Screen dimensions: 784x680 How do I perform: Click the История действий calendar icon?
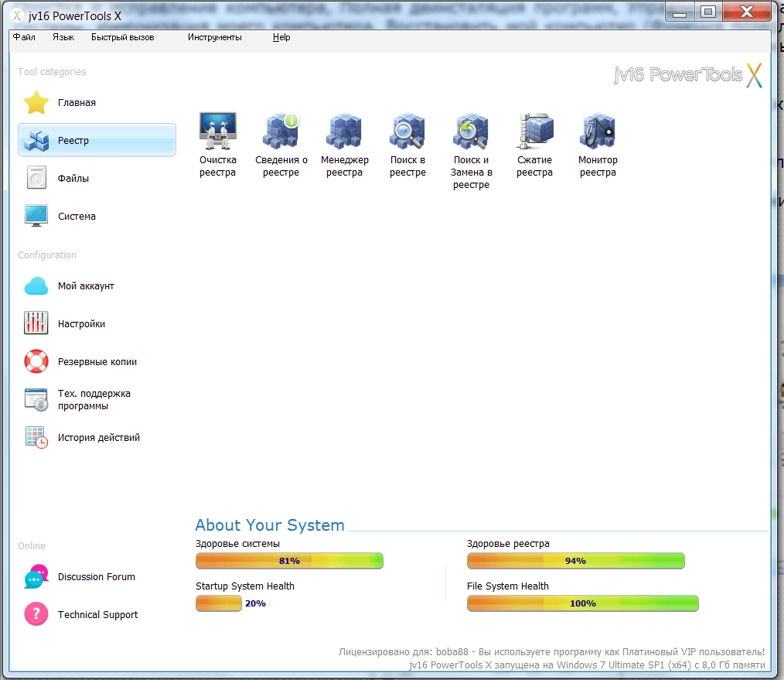(x=36, y=437)
